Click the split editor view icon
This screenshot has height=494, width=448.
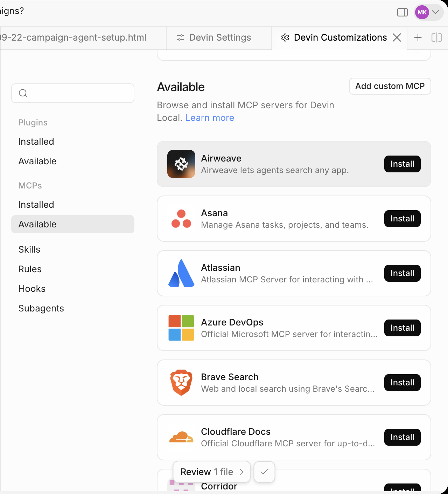coord(437,37)
